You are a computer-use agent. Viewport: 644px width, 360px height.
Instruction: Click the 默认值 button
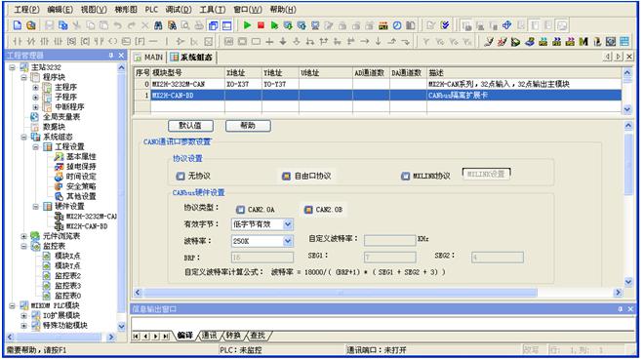tap(190, 126)
